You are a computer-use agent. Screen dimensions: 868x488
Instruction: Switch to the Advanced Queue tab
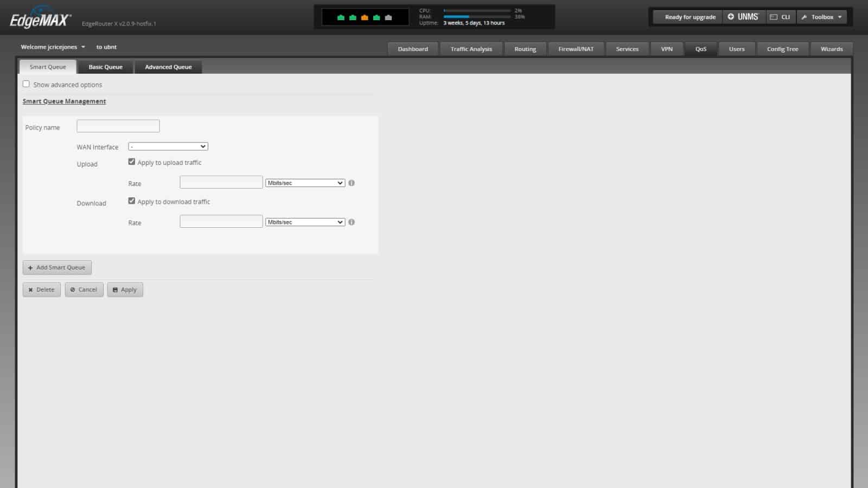point(168,67)
